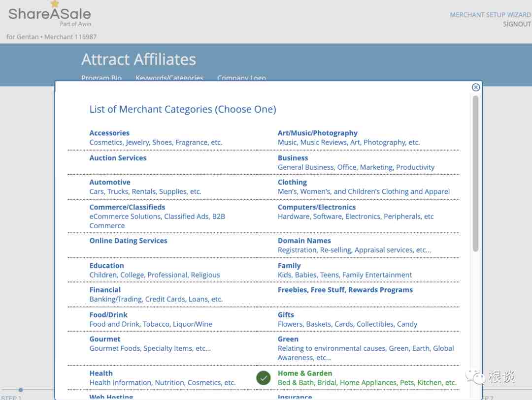
Task: Open Merchant Setup Wizard link
Action: coord(490,15)
